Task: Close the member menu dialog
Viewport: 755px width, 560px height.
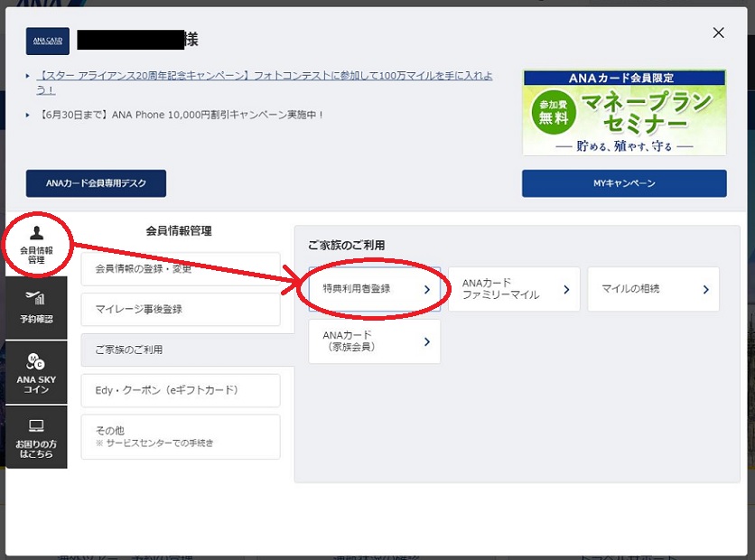Action: 718,33
